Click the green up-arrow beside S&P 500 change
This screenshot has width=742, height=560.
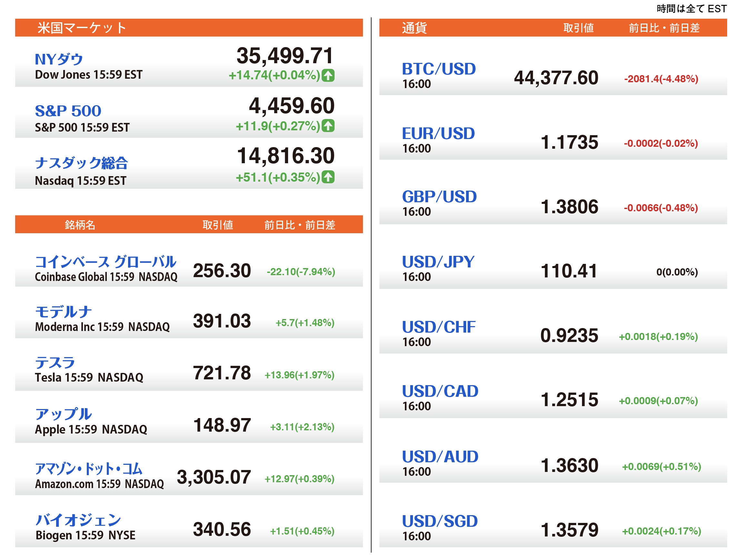[x=328, y=126]
